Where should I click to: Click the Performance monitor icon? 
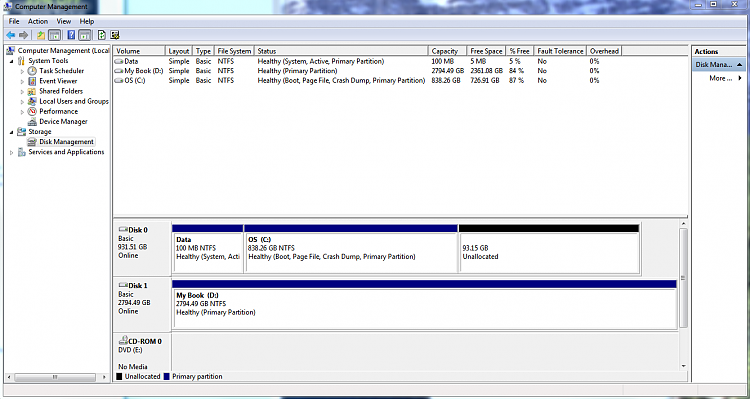point(32,111)
